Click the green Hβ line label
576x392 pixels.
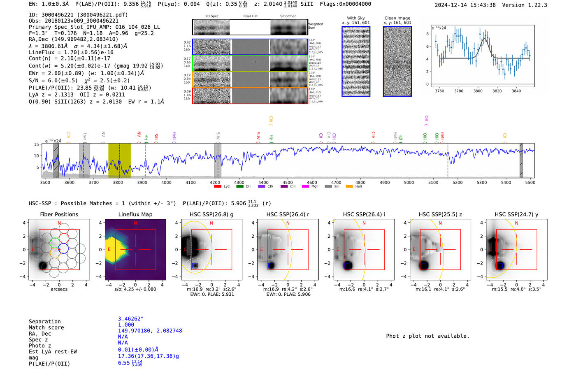400,138
